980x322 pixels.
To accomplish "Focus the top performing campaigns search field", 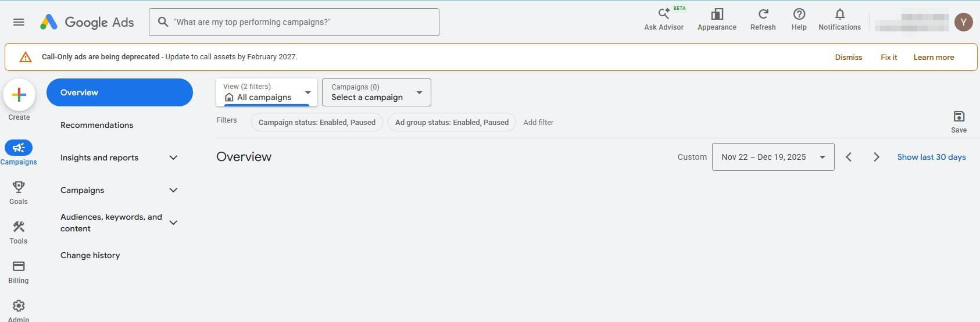I will [294, 22].
